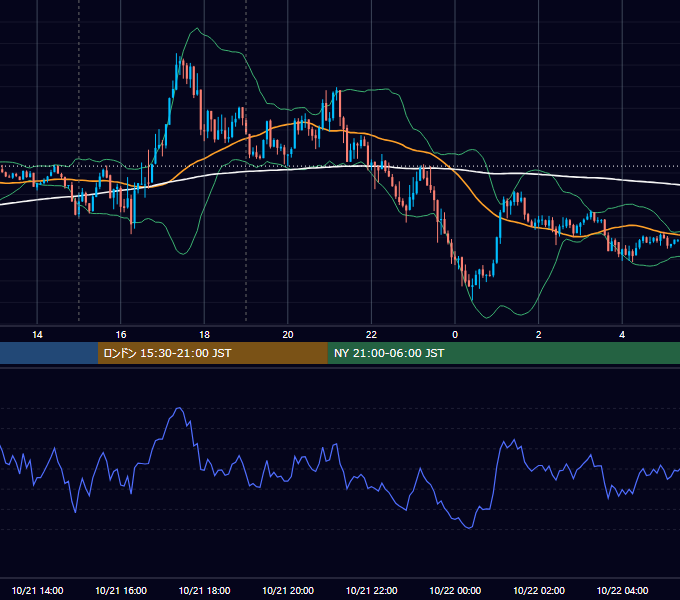Image resolution: width=680 pixels, height=600 pixels.
Task: Click the 10/21 22:00 date label
Action: point(371,590)
